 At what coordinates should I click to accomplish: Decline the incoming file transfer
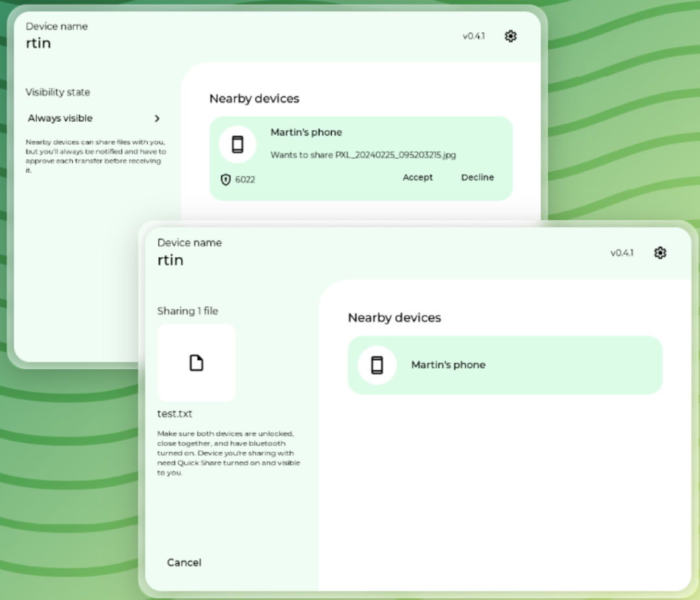coord(477,178)
